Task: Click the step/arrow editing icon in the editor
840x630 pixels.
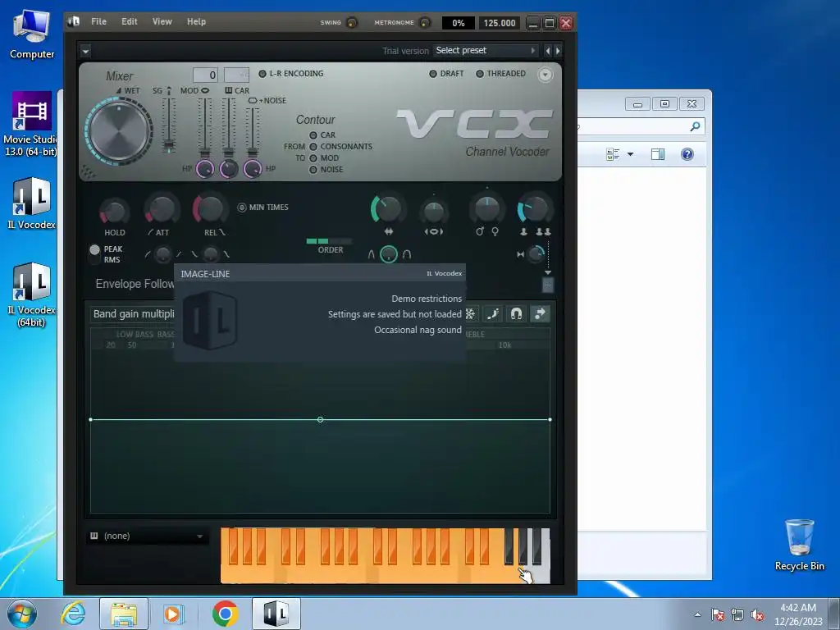Action: 540,314
